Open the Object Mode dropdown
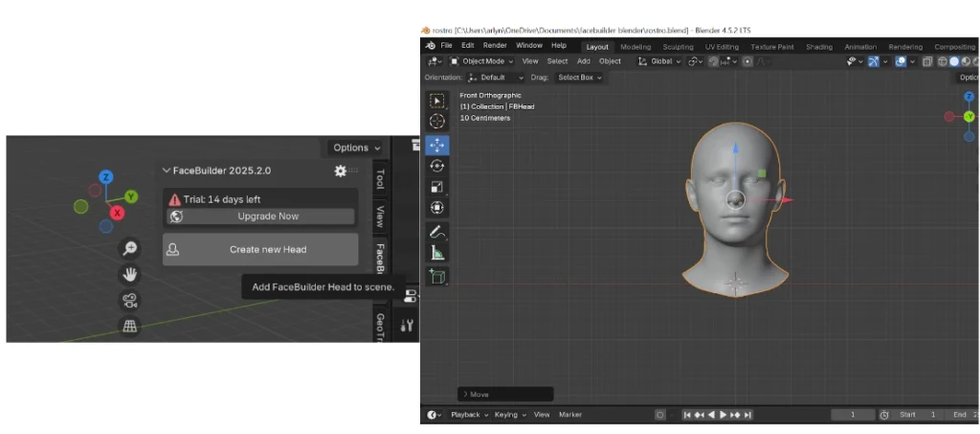980x434 pixels. point(483,61)
